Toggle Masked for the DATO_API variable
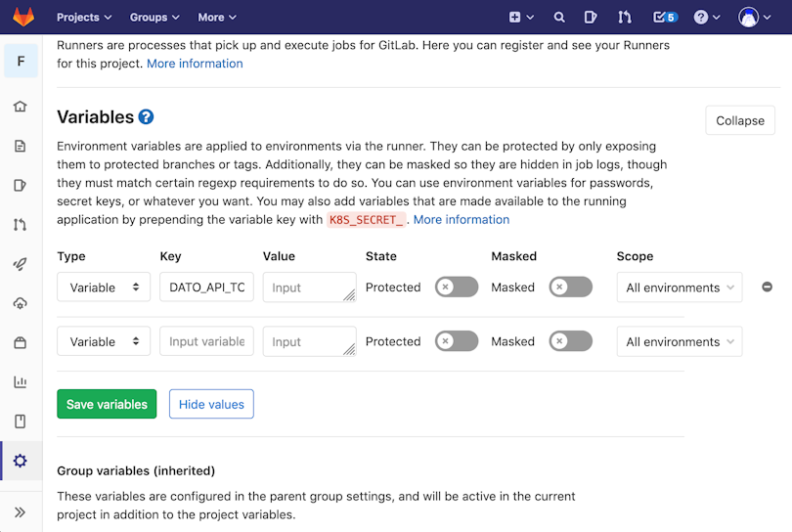This screenshot has width=792, height=532. click(x=571, y=287)
